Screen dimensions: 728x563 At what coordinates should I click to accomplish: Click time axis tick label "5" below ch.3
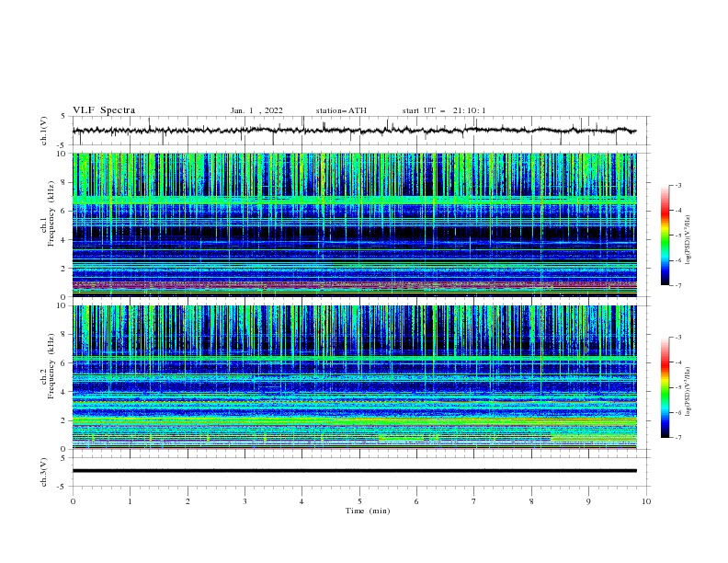click(x=359, y=501)
